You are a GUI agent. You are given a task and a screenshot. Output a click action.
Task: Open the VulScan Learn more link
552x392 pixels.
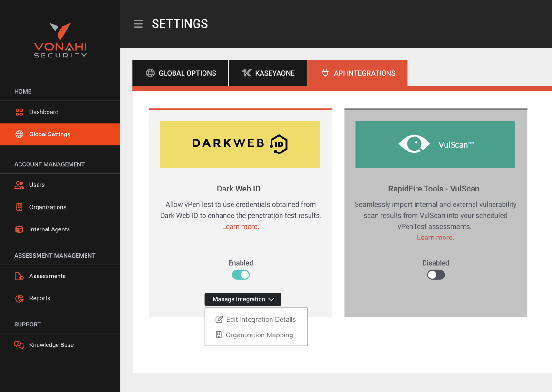click(436, 238)
